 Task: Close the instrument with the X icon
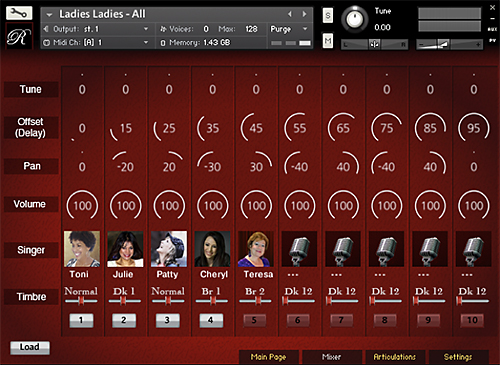(493, 7)
